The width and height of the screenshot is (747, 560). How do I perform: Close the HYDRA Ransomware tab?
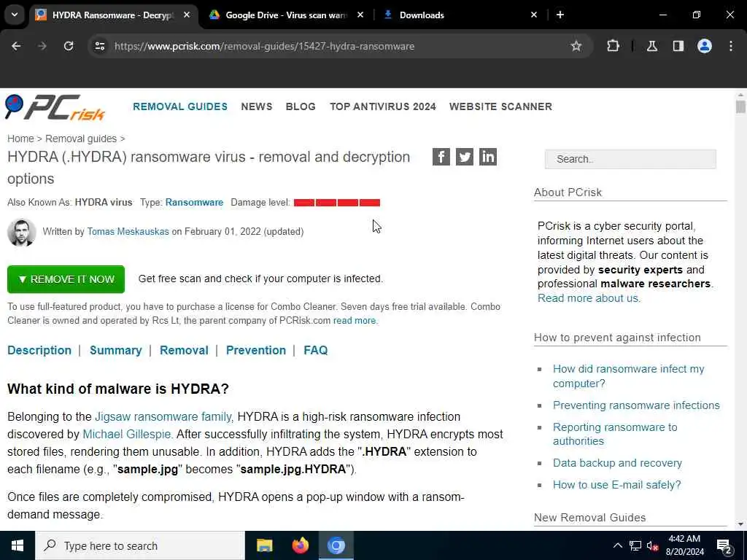coord(187,15)
